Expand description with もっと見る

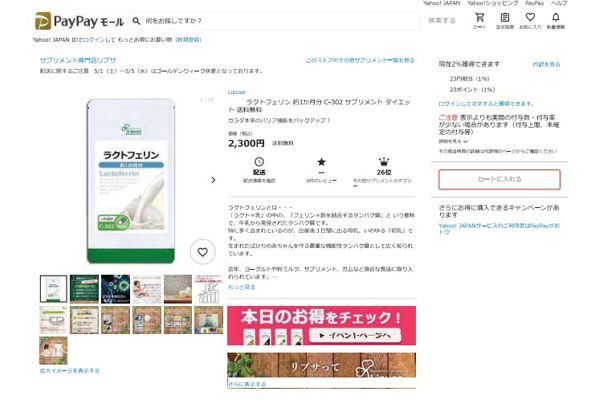[x=241, y=287]
